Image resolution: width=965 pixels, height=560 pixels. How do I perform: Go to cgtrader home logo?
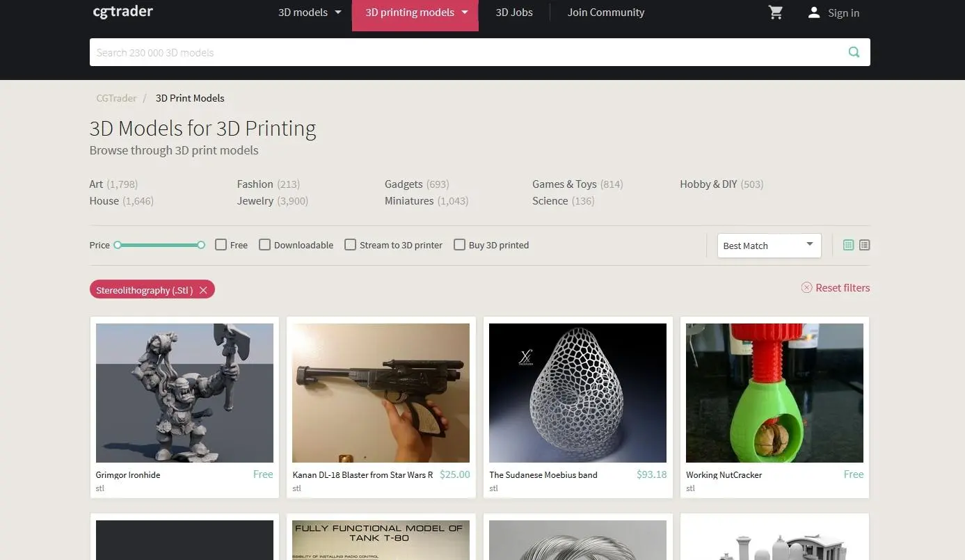point(122,12)
